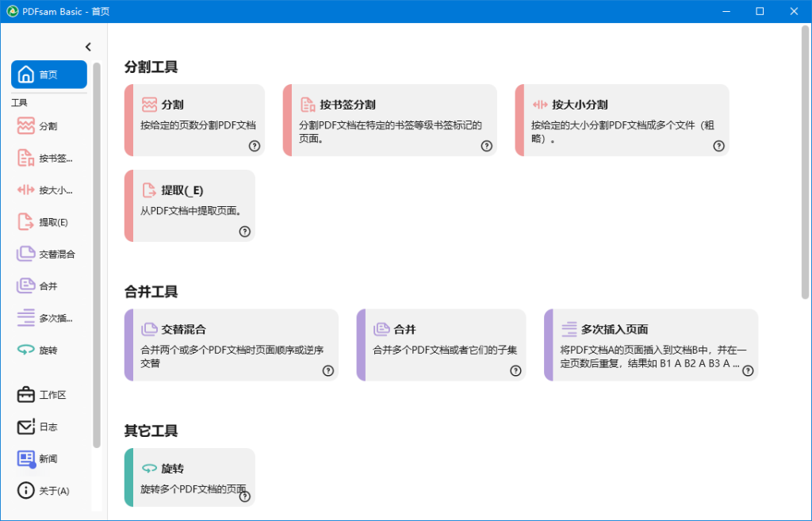Click the 按书签分割 card icon
This screenshot has width=812, height=521.
(308, 105)
